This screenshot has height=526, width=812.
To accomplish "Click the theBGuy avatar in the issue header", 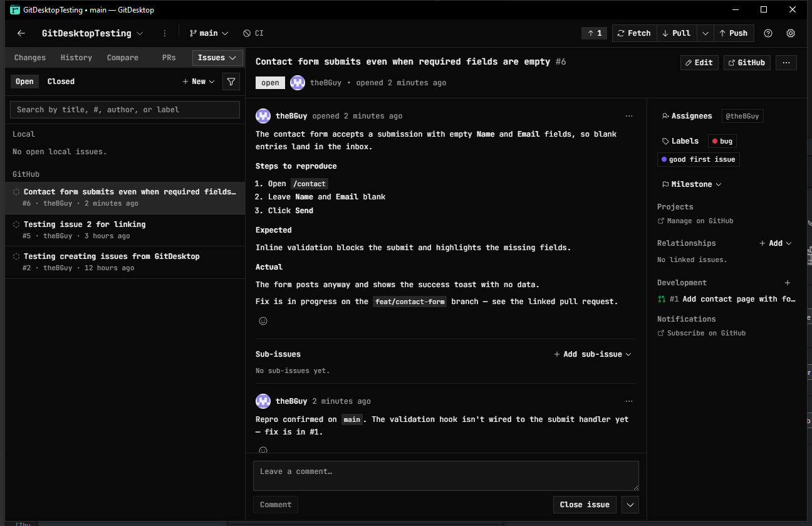I will [x=298, y=83].
